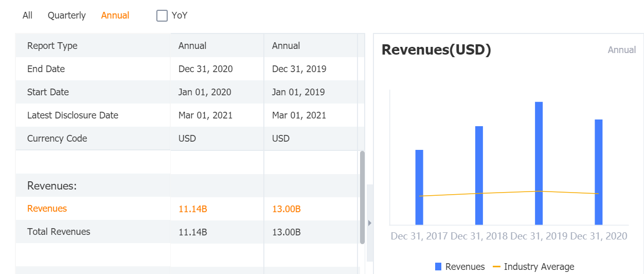This screenshot has height=274, width=644.
Task: Click the Annual label in chart header
Action: (622, 50)
